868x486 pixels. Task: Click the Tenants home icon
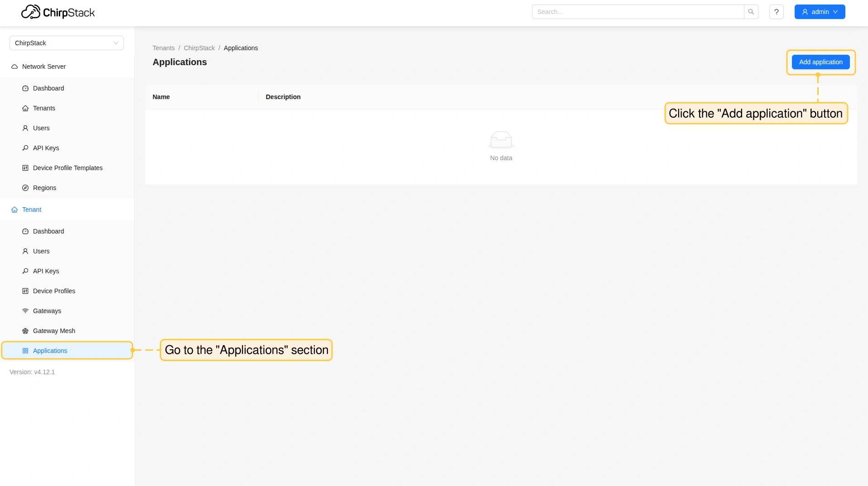click(x=25, y=108)
